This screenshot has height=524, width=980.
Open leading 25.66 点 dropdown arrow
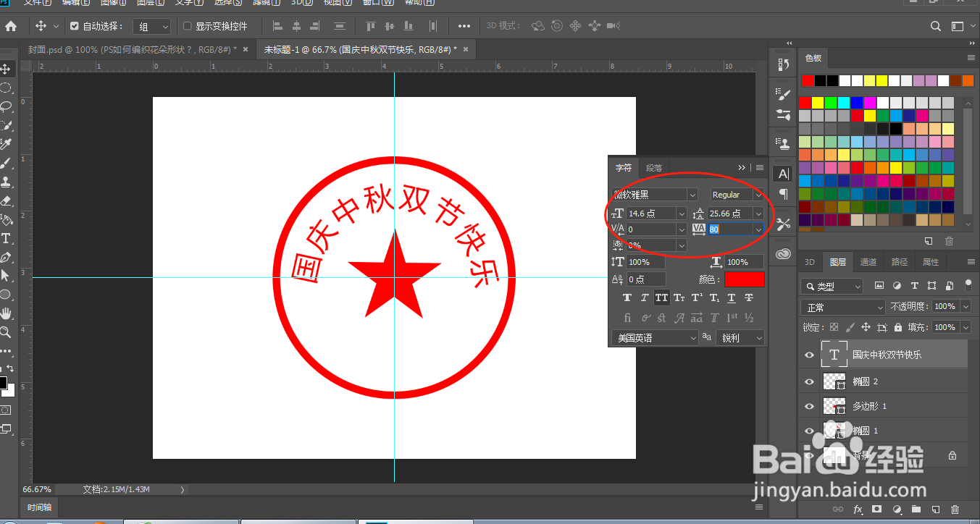[758, 214]
